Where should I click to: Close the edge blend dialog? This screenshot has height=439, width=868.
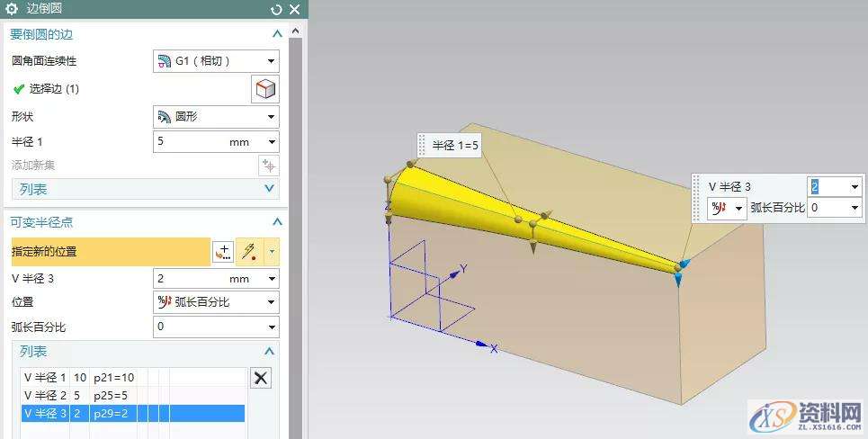[x=294, y=10]
